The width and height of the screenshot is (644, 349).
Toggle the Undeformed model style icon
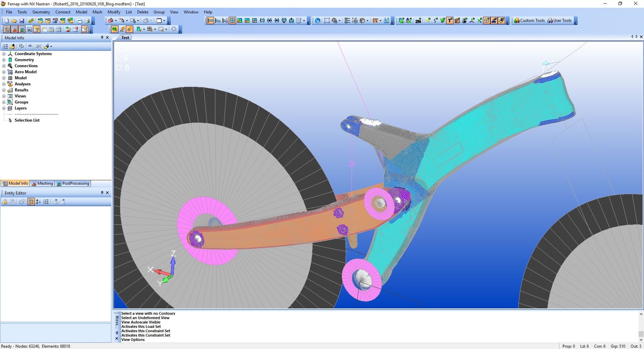(210, 20)
